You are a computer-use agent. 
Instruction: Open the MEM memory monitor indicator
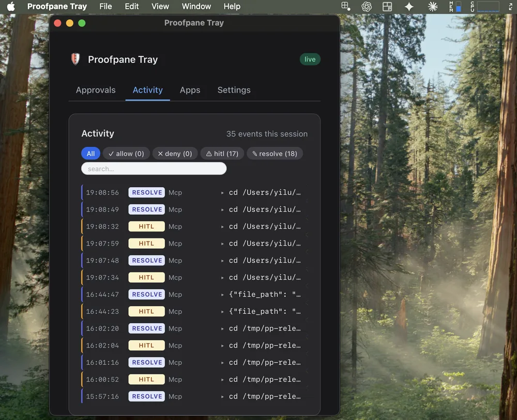455,6
